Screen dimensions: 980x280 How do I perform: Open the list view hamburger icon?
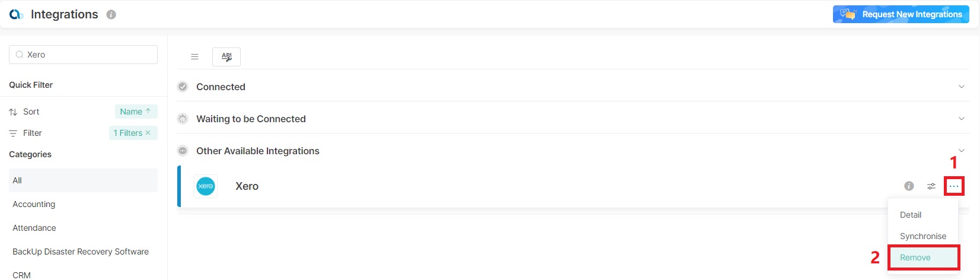[194, 57]
